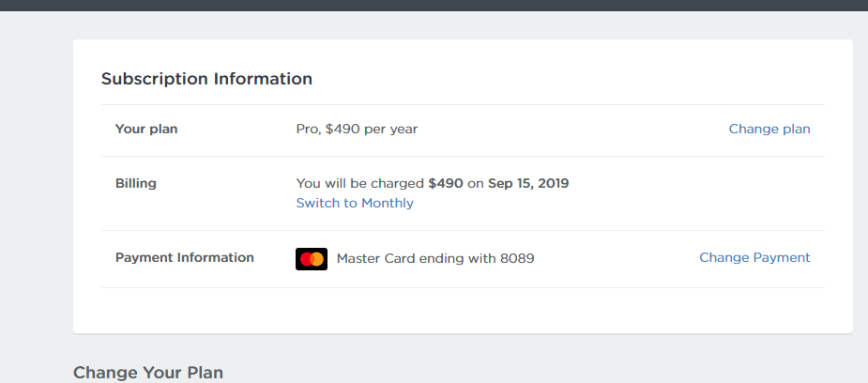
Task: Click Master Card ending with 8089 text
Action: coord(435,258)
